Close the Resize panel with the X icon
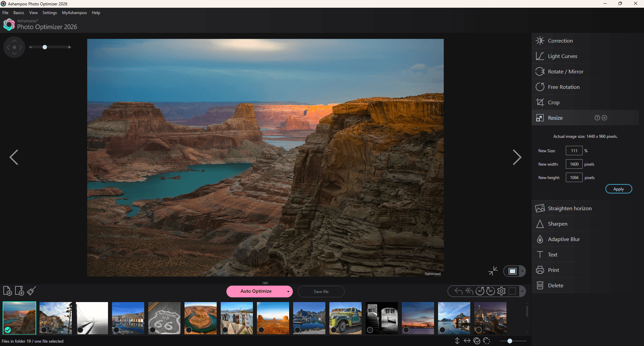This screenshot has height=346, width=644. (604, 118)
